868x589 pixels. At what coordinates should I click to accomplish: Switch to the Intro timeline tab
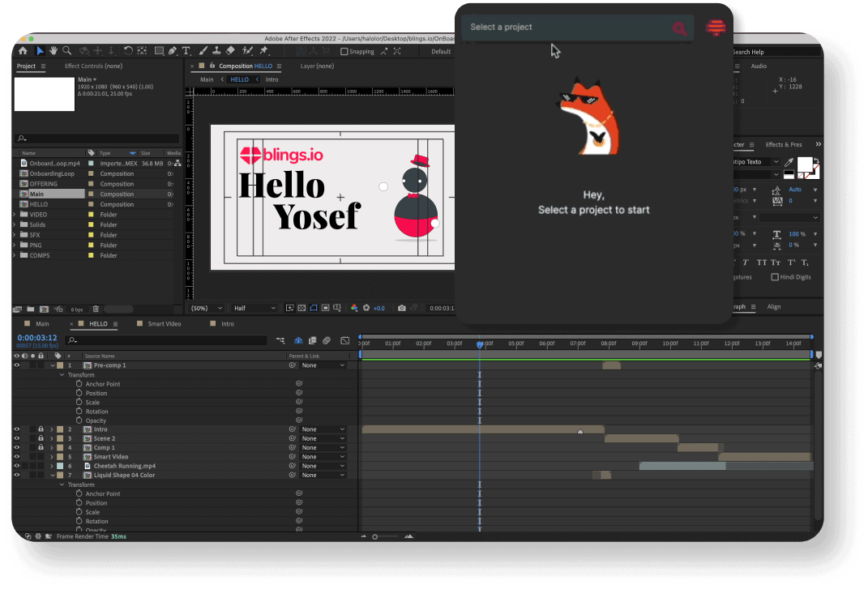coord(228,324)
